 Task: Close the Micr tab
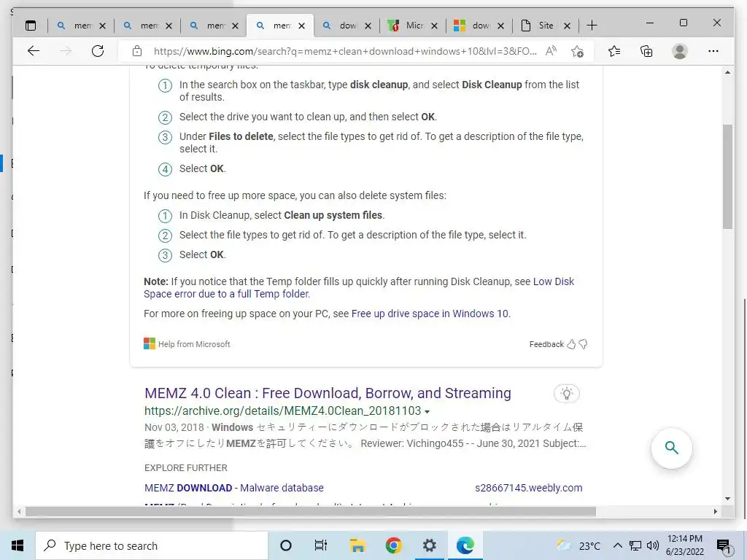[x=434, y=26]
